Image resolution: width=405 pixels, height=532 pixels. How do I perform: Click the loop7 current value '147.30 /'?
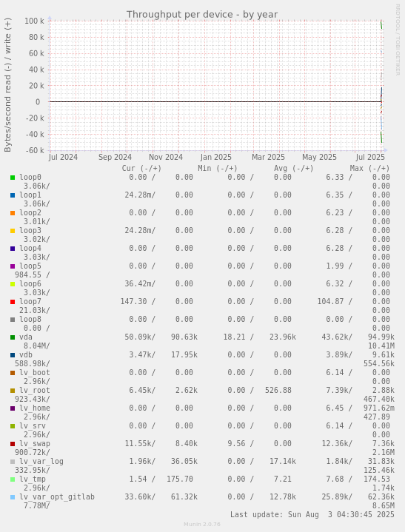[x=138, y=301]
